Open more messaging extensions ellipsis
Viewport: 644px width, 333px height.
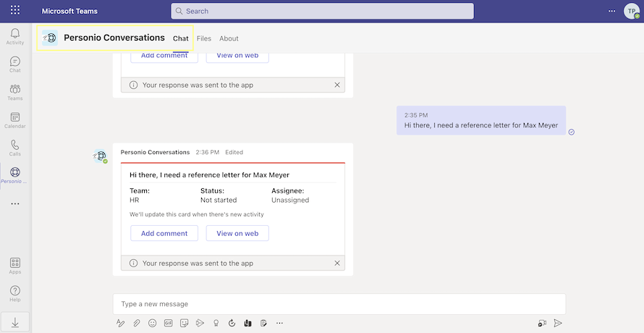[x=280, y=323]
